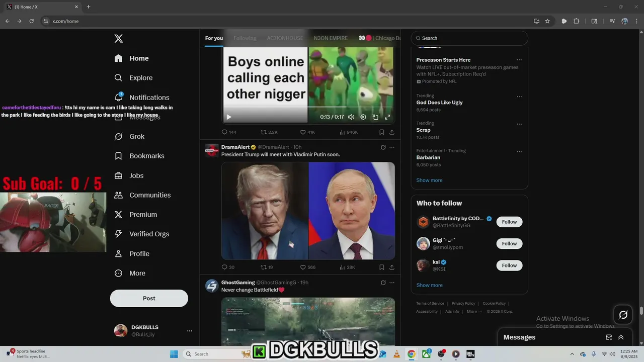Open the Privacy Policy link
This screenshot has height=362, width=644.
coord(463,303)
